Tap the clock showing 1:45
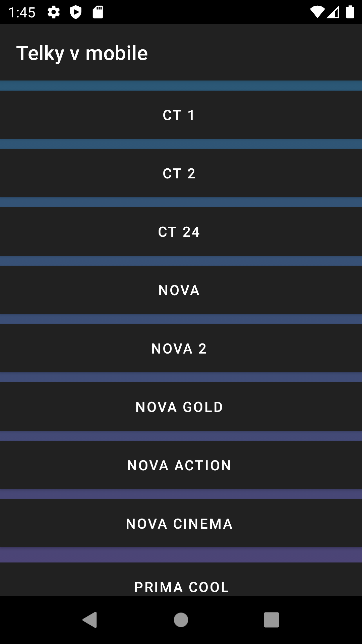 tap(22, 12)
